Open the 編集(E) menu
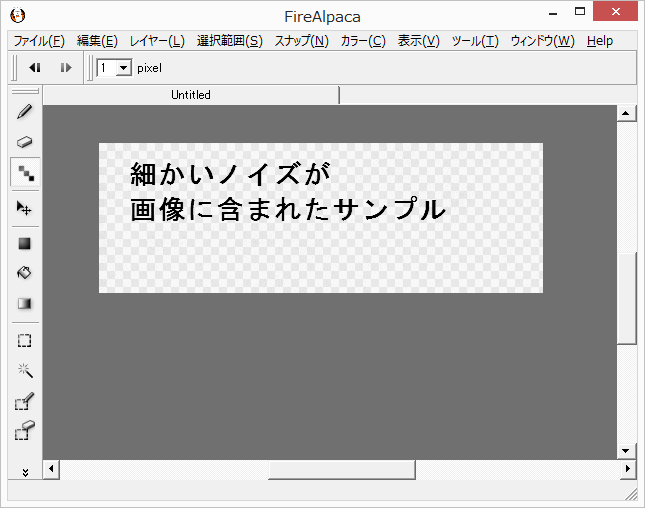The image size is (645, 508). (x=97, y=41)
